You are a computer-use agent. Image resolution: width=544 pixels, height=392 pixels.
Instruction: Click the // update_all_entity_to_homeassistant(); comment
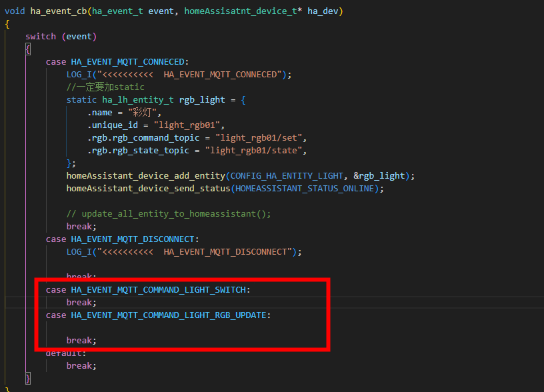click(x=169, y=214)
